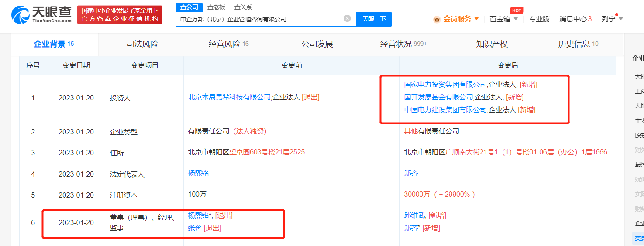The width and height of the screenshot is (644, 246).
Task: Click the 天眼一下 search button
Action: [x=374, y=19]
